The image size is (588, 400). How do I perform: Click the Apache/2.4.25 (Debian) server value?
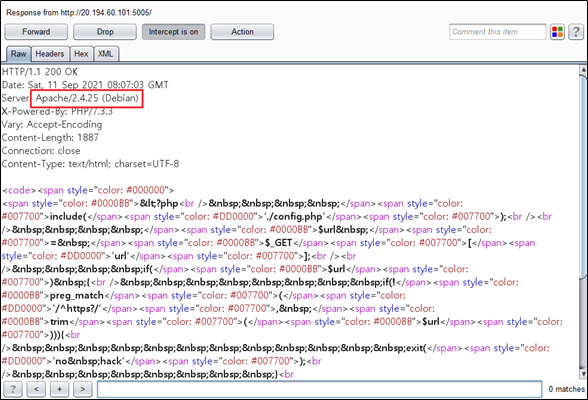(87, 98)
